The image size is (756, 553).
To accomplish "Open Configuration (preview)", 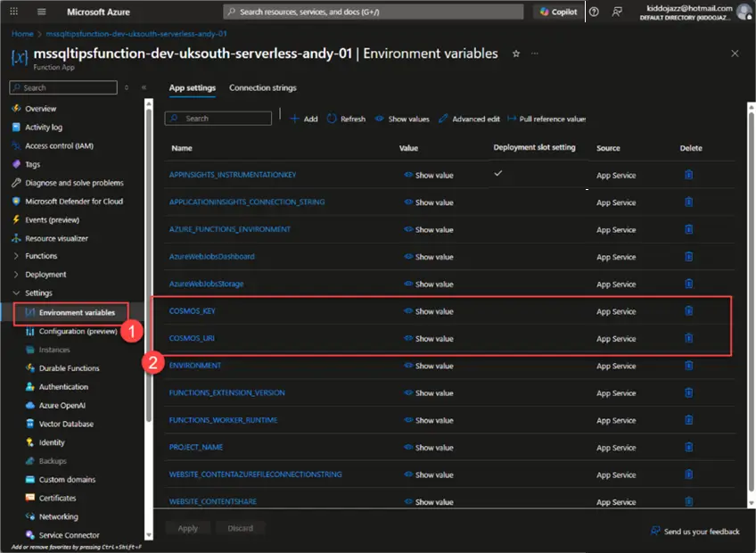I will pos(78,331).
